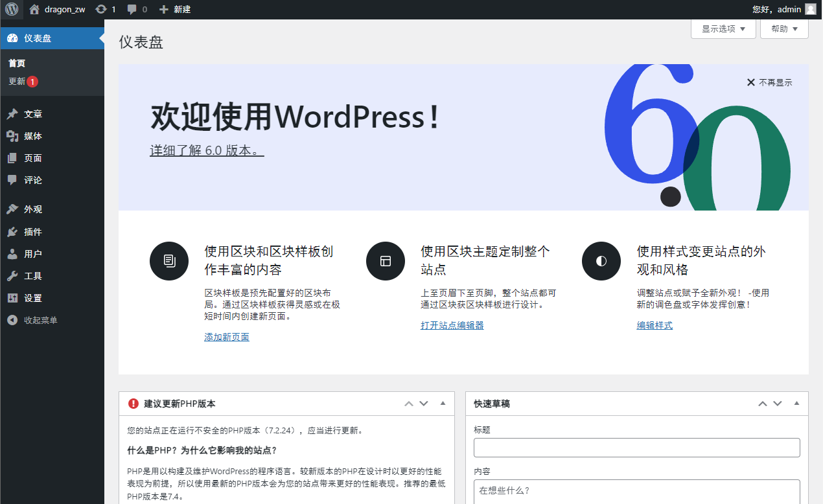Screen dimensions: 823x504
Task: Click 什么是PHP？为什么它影响我的站点？ text
Action: click(202, 450)
